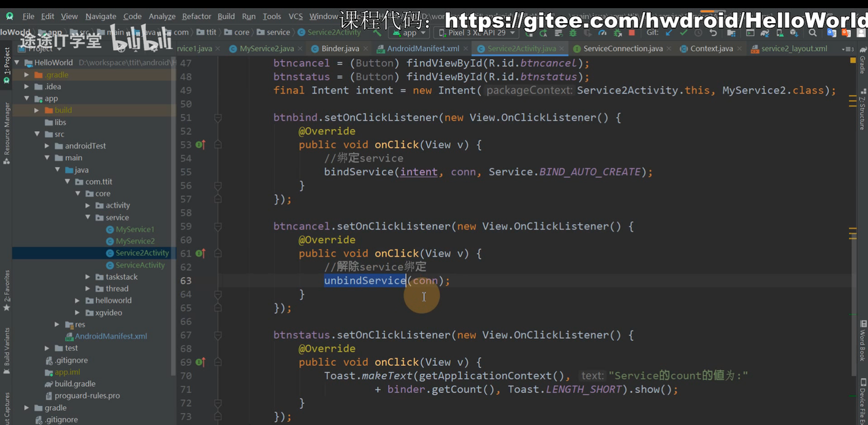This screenshot has height=425, width=868.
Task: Select AndroidManifest.xml in the project tree
Action: coord(111,336)
